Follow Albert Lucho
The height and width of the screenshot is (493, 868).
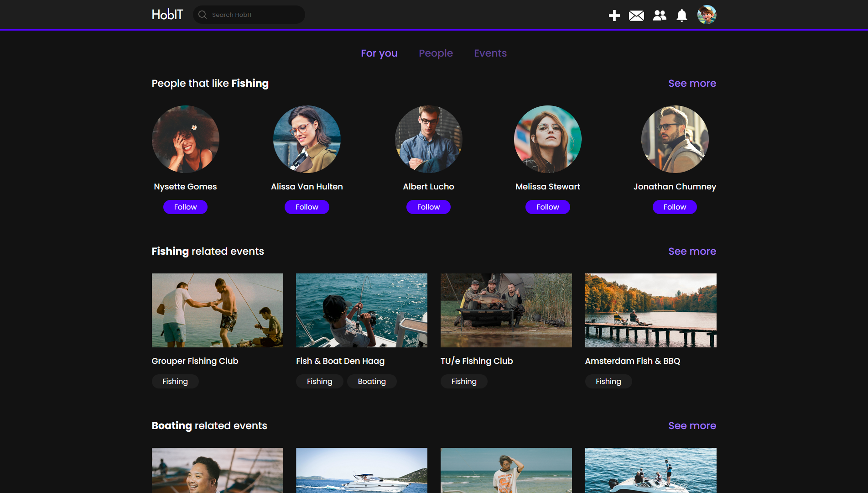[428, 207]
